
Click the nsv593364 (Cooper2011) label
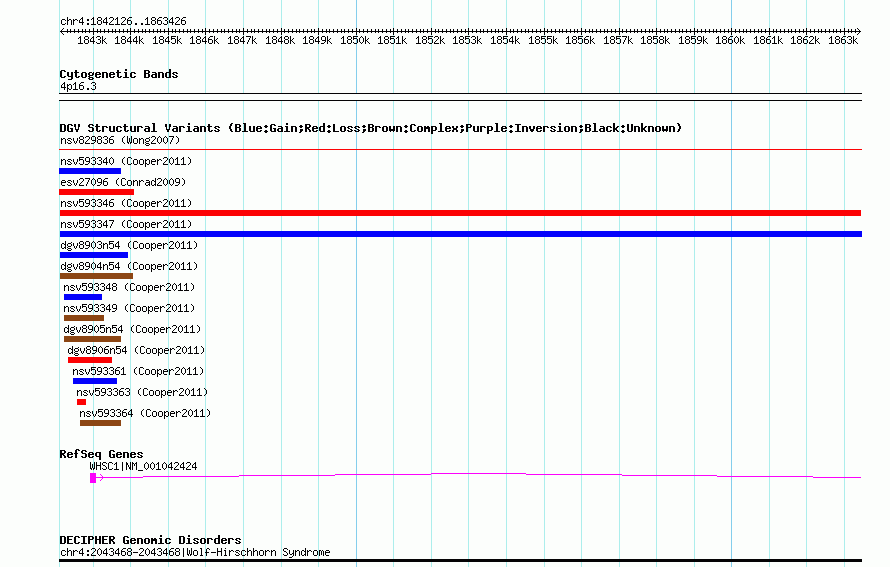(145, 413)
